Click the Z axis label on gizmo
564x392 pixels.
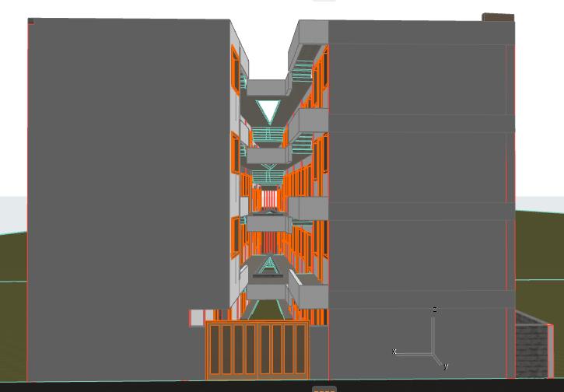(x=434, y=310)
